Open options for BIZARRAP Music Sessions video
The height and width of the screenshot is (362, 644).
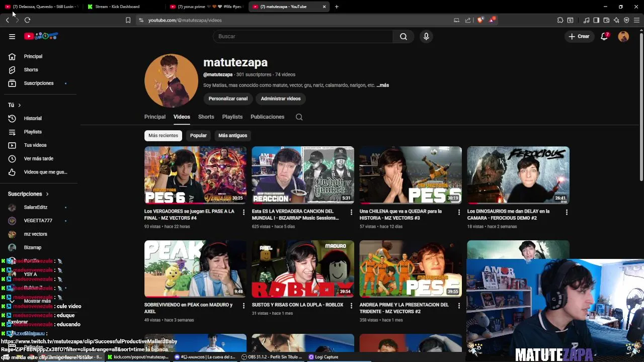[351, 212]
